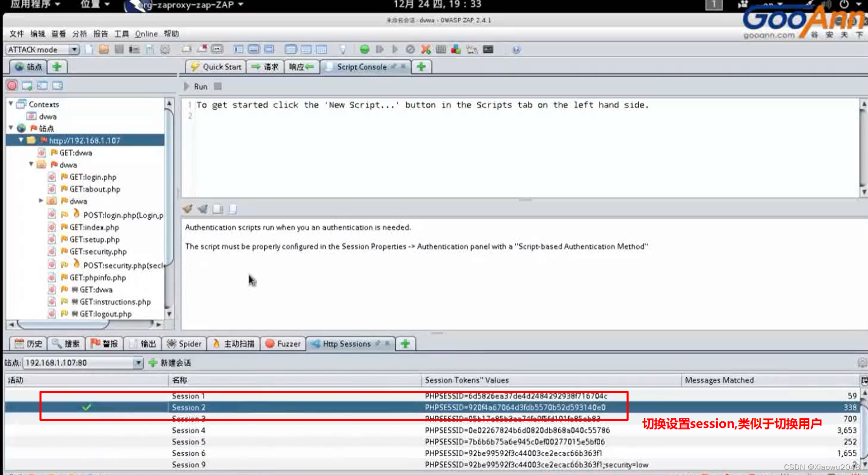Viewport: 868px width, 475px height.
Task: Collapse the first dvwa folder node
Action: coord(31,164)
